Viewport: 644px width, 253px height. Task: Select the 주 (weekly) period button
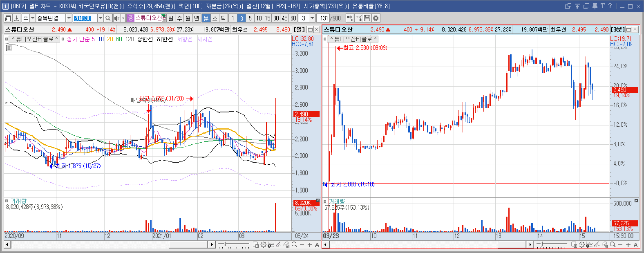(179, 18)
